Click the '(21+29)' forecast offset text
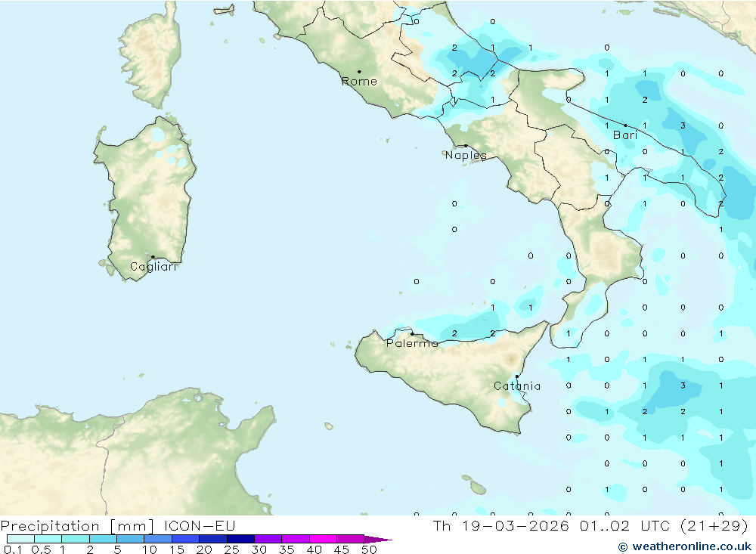756x554 pixels. (714, 525)
